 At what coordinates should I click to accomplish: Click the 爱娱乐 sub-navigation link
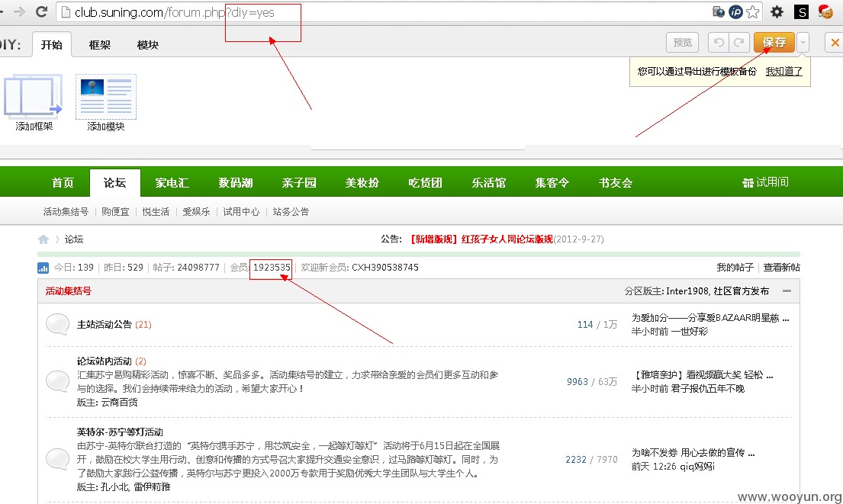[x=196, y=212]
